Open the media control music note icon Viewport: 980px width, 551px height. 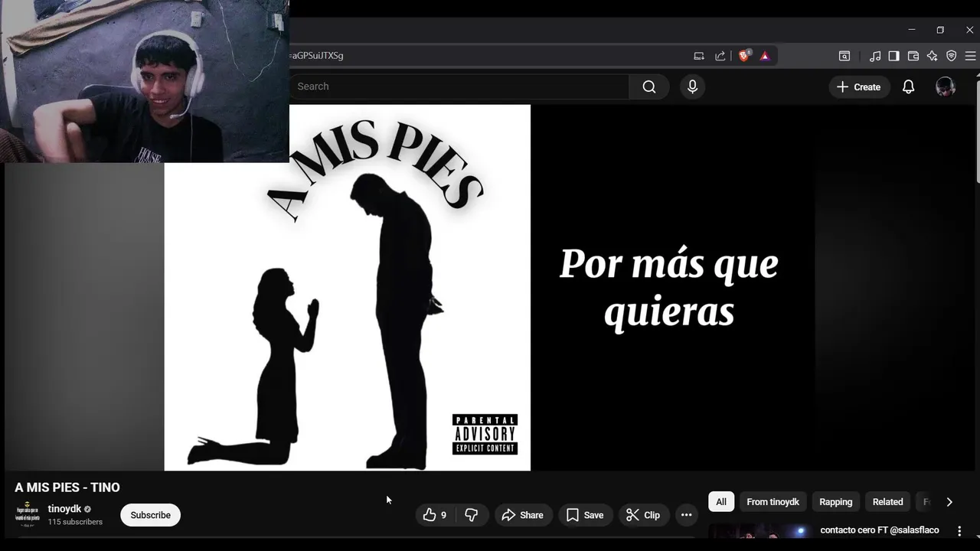[874, 56]
